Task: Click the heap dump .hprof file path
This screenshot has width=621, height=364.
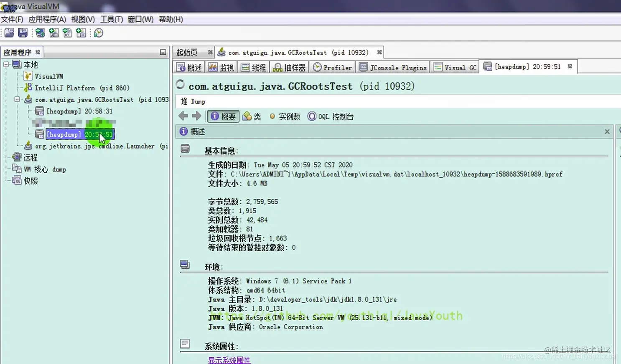Action: [x=397, y=174]
